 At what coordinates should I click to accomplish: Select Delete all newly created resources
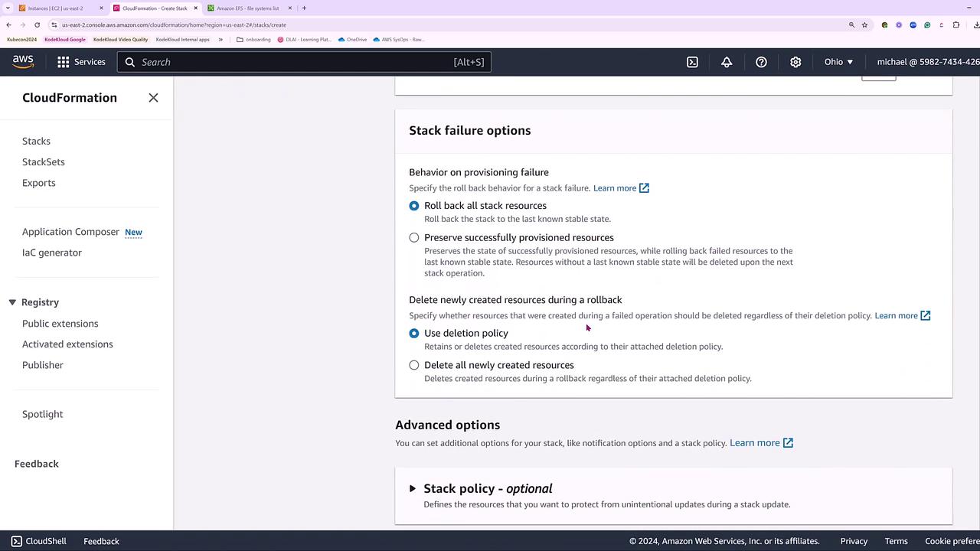click(x=414, y=366)
